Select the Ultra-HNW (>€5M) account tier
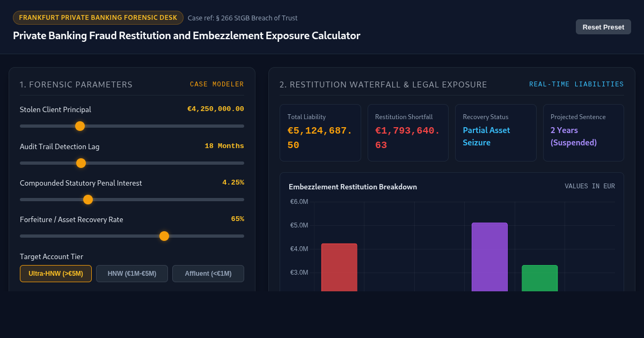The height and width of the screenshot is (338, 644). coord(56,274)
